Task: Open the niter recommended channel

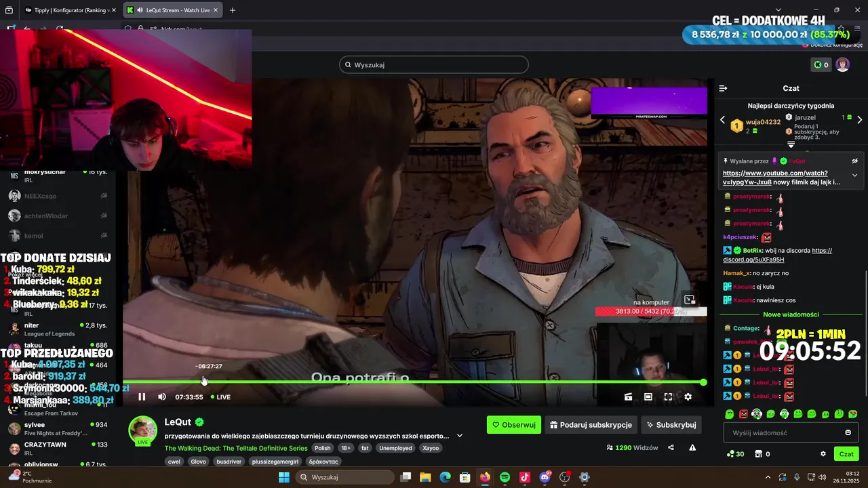Action: pyautogui.click(x=58, y=329)
